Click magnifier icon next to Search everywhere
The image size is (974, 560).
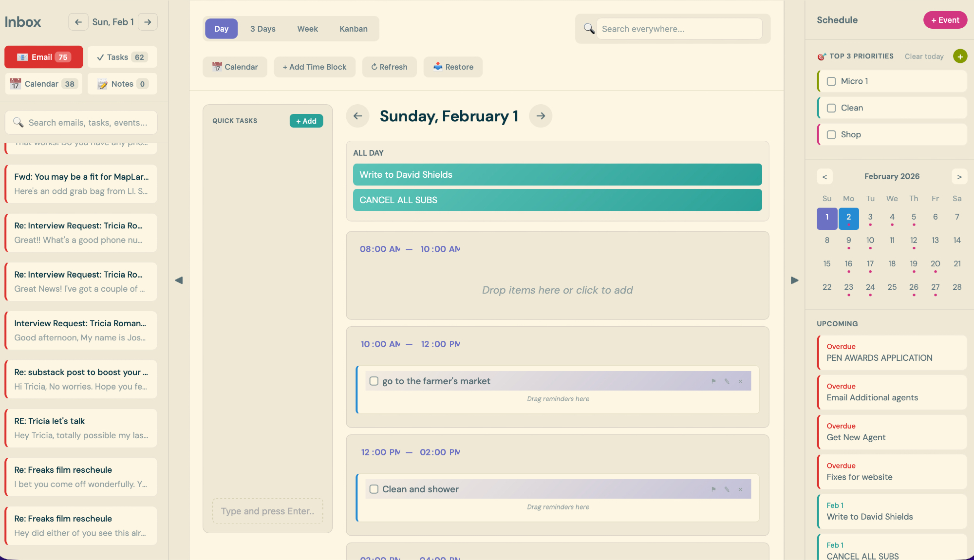click(589, 29)
